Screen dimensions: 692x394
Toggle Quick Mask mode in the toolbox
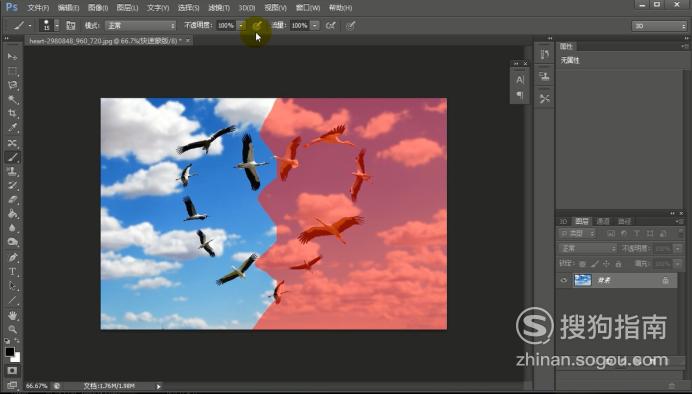click(12, 371)
